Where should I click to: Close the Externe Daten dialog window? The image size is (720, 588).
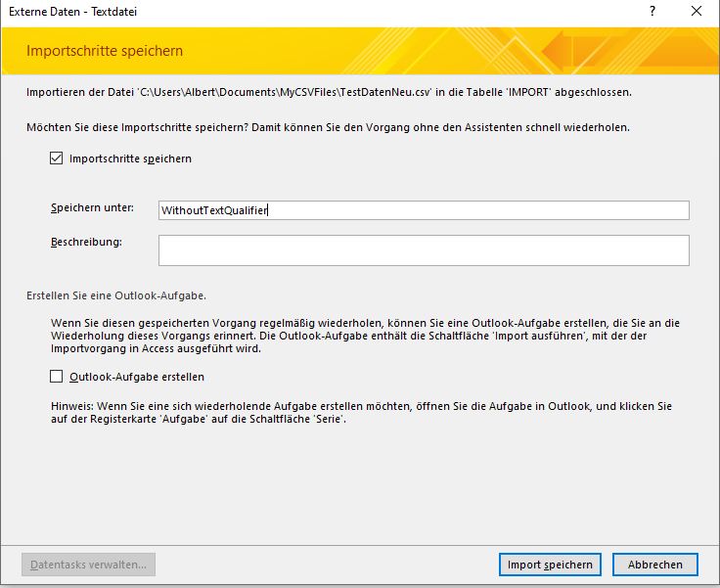click(696, 13)
